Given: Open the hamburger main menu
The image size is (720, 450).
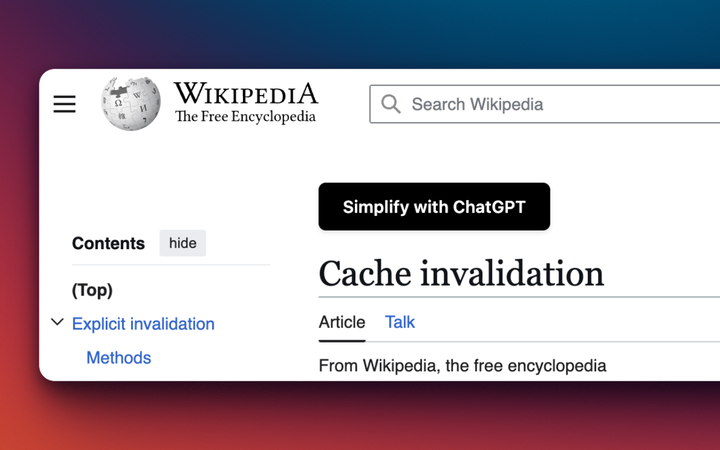Looking at the screenshot, I should (64, 104).
